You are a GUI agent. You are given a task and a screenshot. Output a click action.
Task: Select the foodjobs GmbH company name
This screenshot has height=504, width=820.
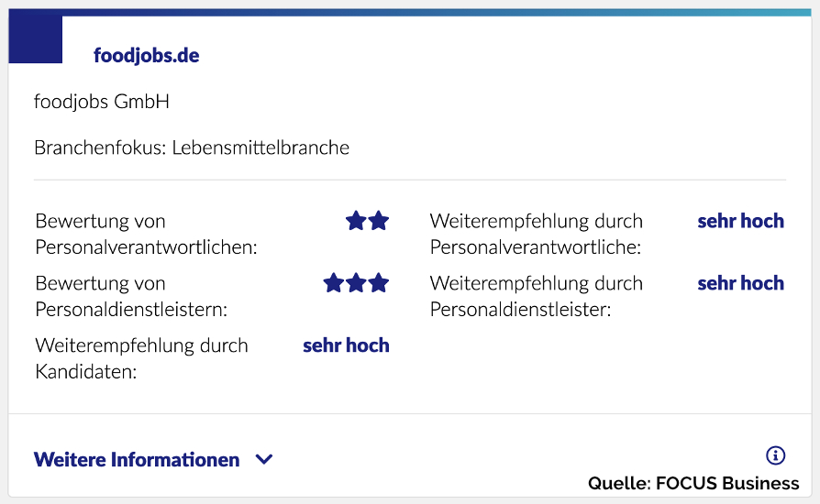[102, 102]
